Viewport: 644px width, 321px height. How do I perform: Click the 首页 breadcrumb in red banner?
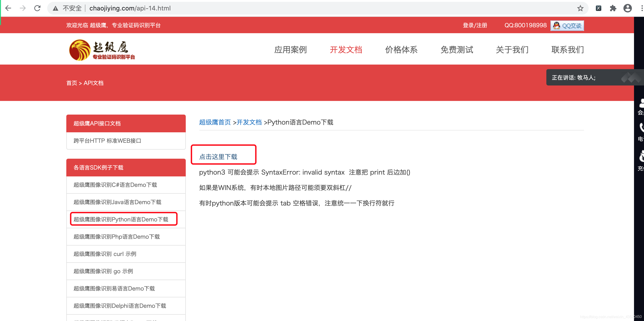pyautogui.click(x=72, y=83)
